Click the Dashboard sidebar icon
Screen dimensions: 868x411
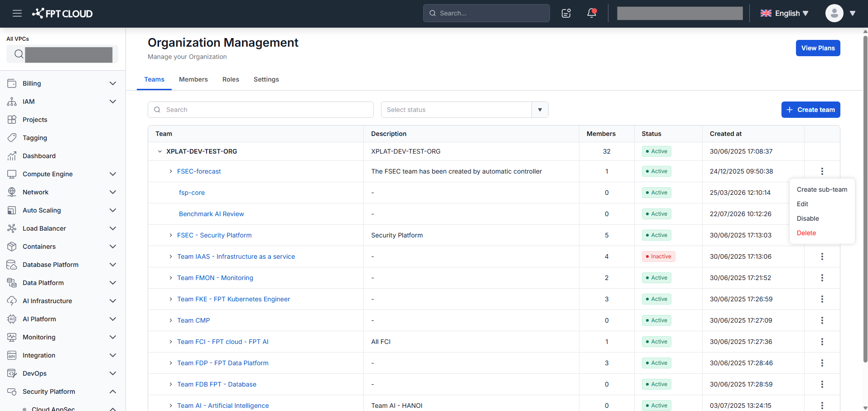tap(12, 156)
